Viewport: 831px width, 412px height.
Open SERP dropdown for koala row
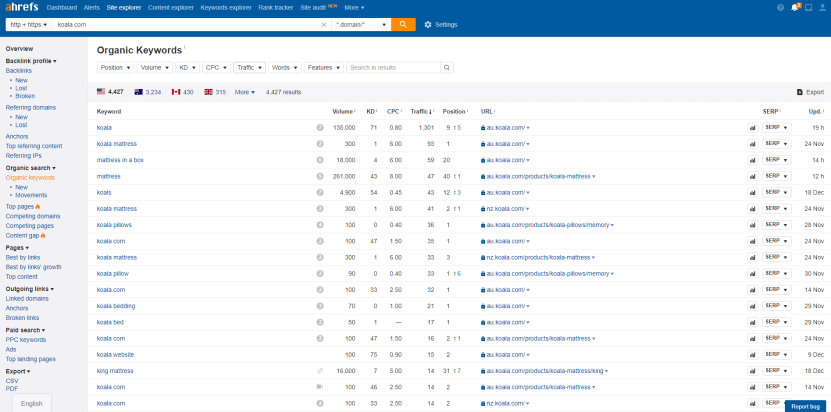tap(777, 128)
